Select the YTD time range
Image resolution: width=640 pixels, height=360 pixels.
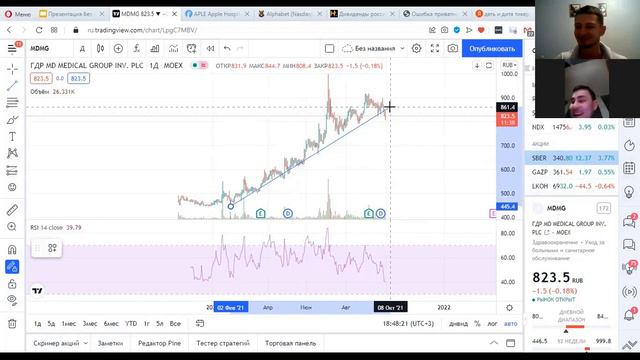[x=131, y=324]
